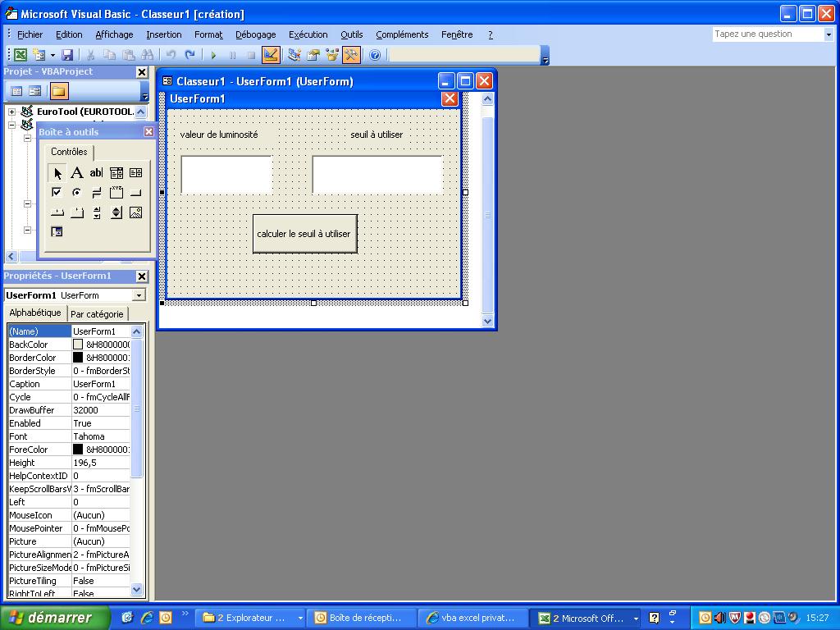
Task: Click the text box under 'valeur de luminosité'
Action: [x=226, y=175]
